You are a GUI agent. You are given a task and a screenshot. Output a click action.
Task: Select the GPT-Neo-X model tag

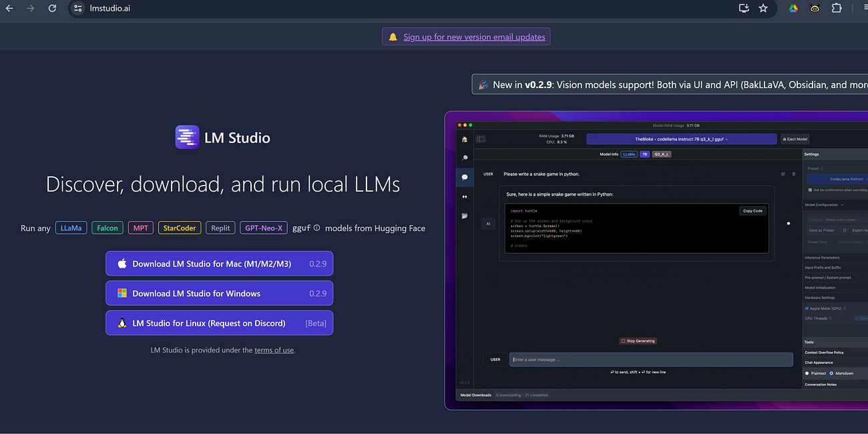tap(264, 228)
